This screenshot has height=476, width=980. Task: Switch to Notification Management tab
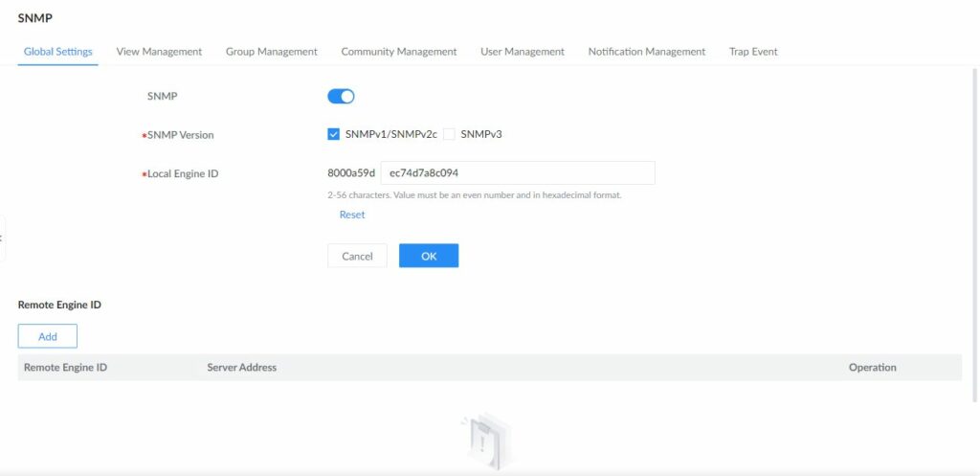coord(646,52)
